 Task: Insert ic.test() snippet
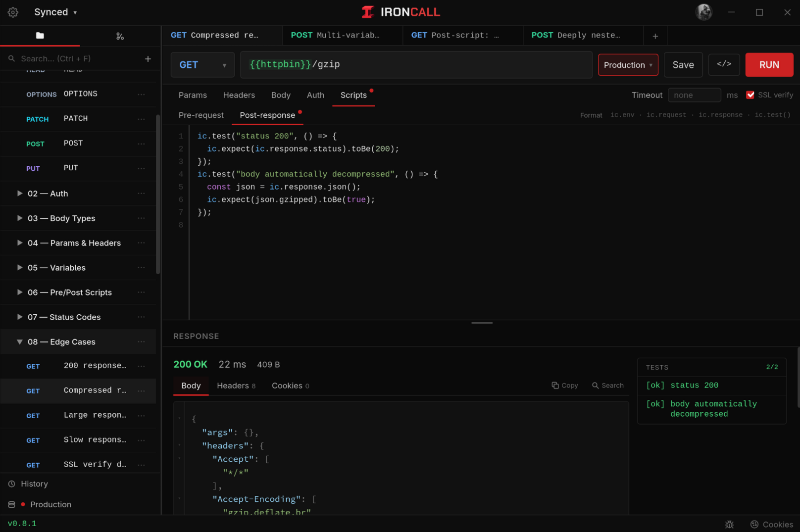tap(772, 115)
